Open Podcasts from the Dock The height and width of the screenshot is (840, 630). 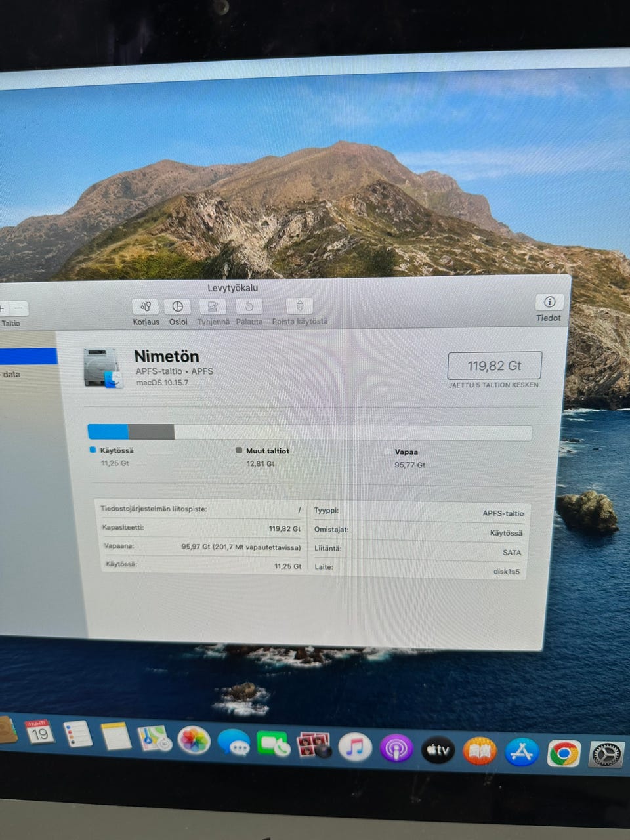click(x=396, y=749)
